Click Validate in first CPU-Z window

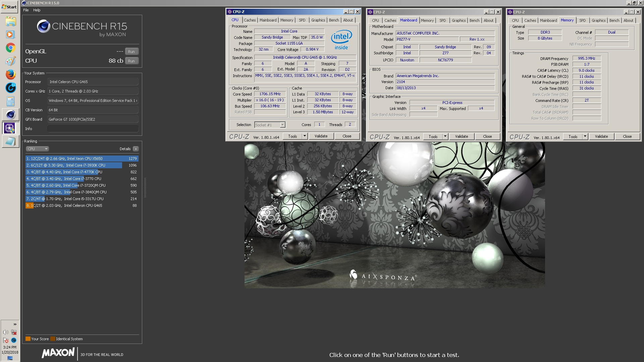(321, 136)
